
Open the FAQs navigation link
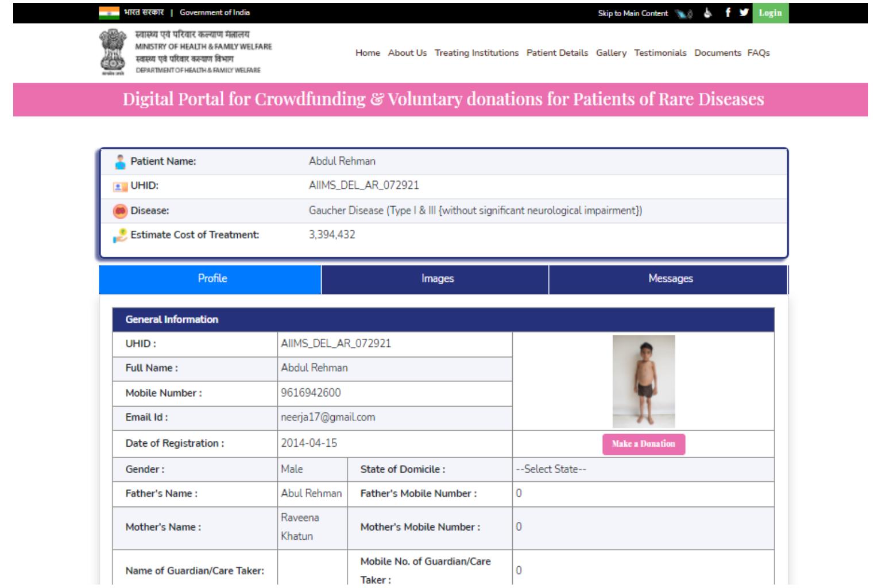758,53
